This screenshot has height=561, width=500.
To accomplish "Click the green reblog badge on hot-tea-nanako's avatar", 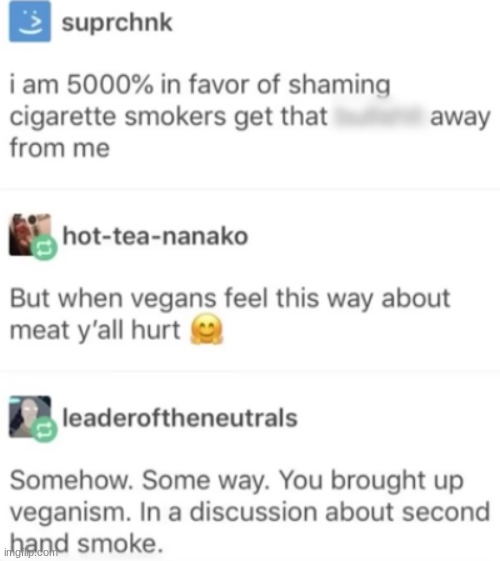I will [x=44, y=248].
